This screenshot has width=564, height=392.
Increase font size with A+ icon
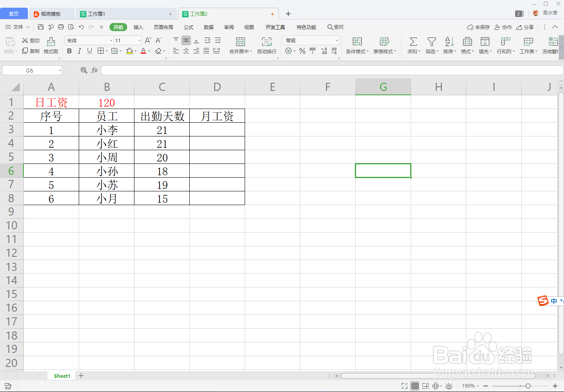148,40
